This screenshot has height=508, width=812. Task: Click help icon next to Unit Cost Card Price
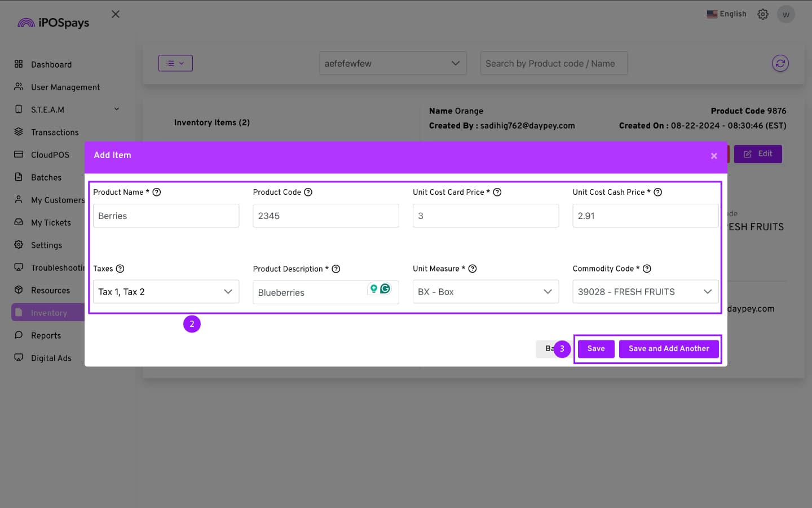tap(497, 192)
